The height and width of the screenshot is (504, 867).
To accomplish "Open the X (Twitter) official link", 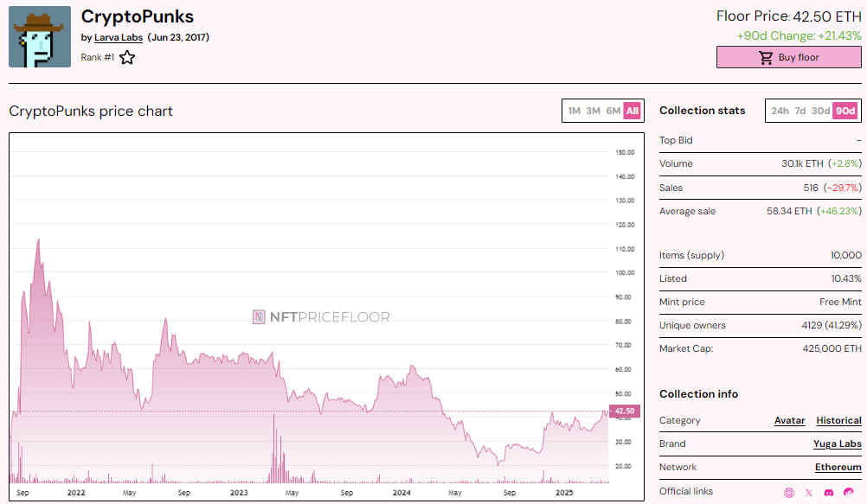I will coord(809,493).
